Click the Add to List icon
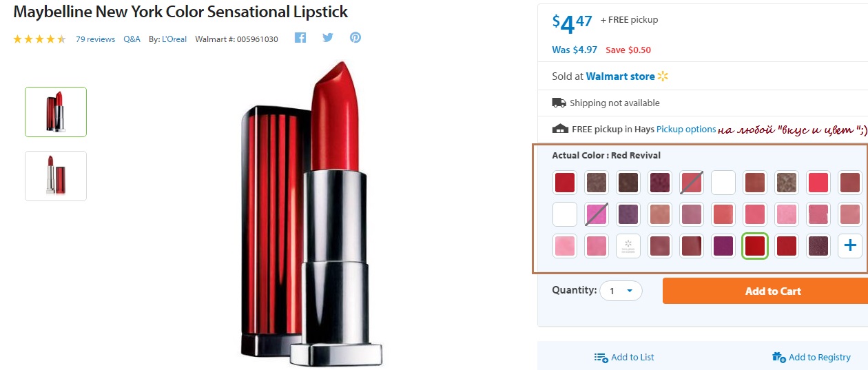 (x=601, y=357)
